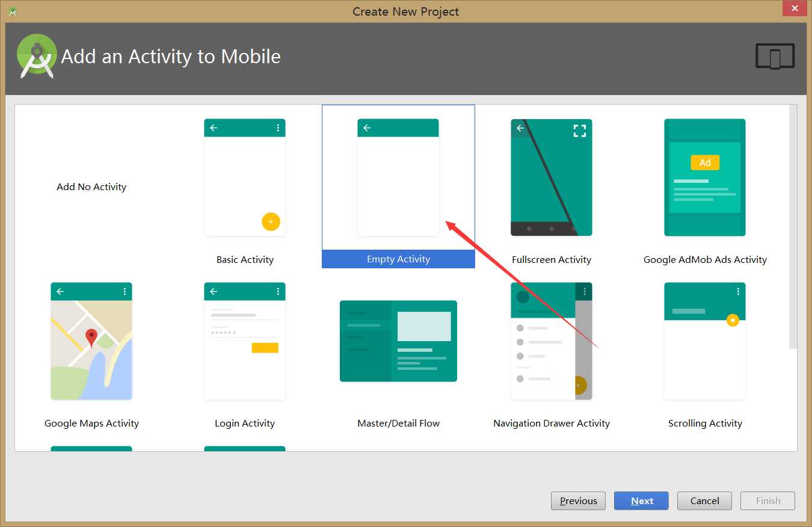Select the Scrolling Activity template thumbnail
The height and width of the screenshot is (527, 812).
click(x=705, y=341)
